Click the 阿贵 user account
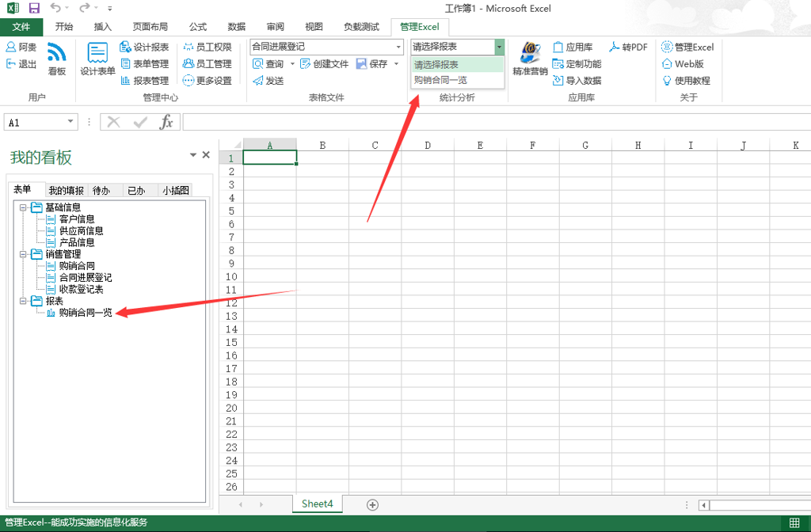The height and width of the screenshot is (532, 811). [21, 47]
